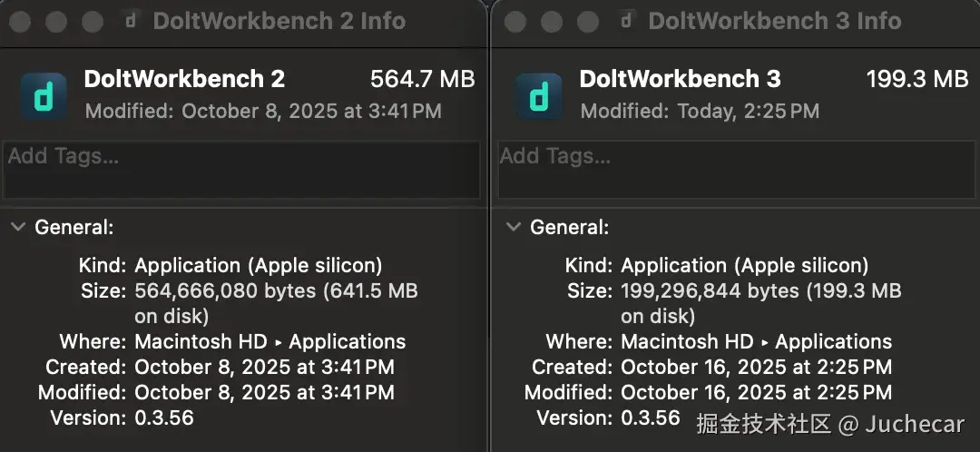This screenshot has width=980, height=452.
Task: Click the DoltWorkbench 2 Info title bar icon
Action: click(x=131, y=21)
